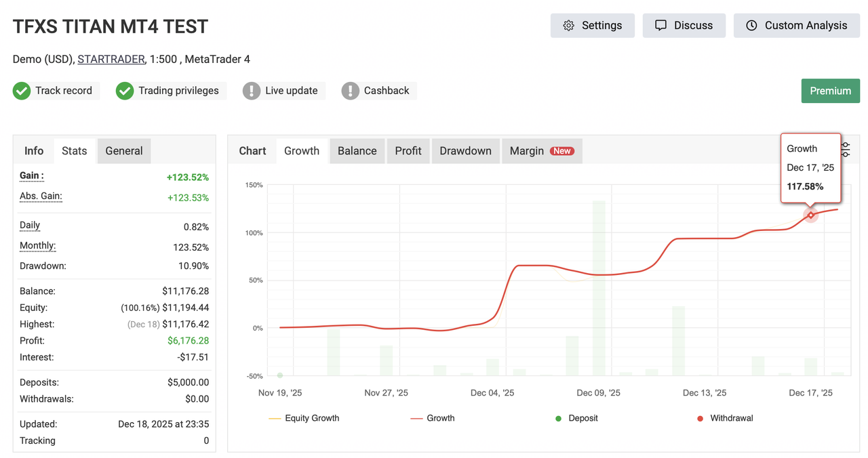Image resolution: width=868 pixels, height=458 pixels.
Task: Switch to the Growth chart tab
Action: click(302, 151)
